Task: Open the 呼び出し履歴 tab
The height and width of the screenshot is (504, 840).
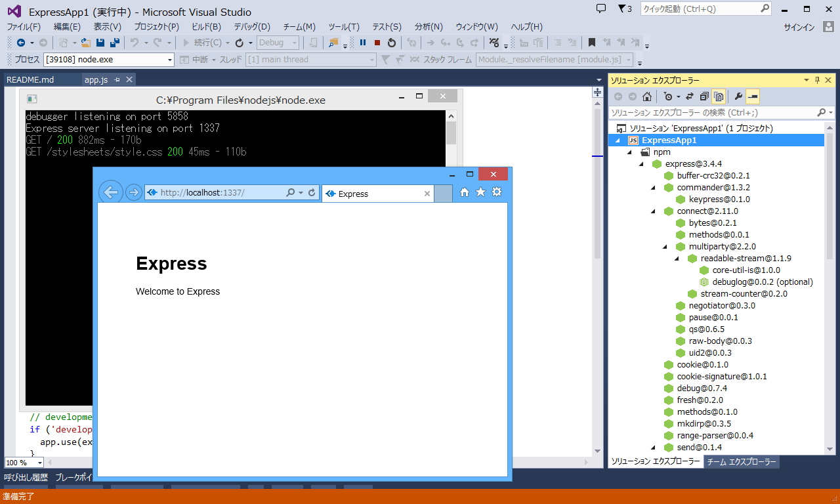Action: (x=26, y=478)
